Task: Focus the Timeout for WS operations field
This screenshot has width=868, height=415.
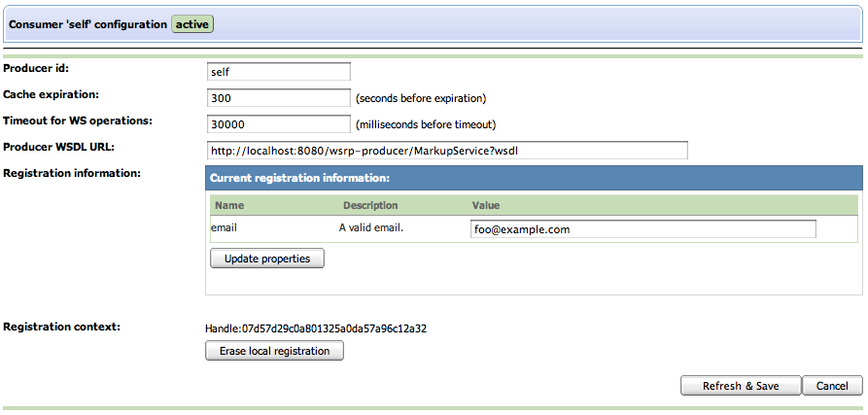Action: [x=278, y=124]
